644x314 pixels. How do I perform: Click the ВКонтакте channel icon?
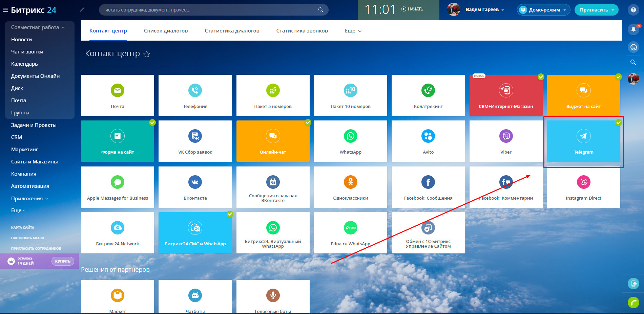195,182
